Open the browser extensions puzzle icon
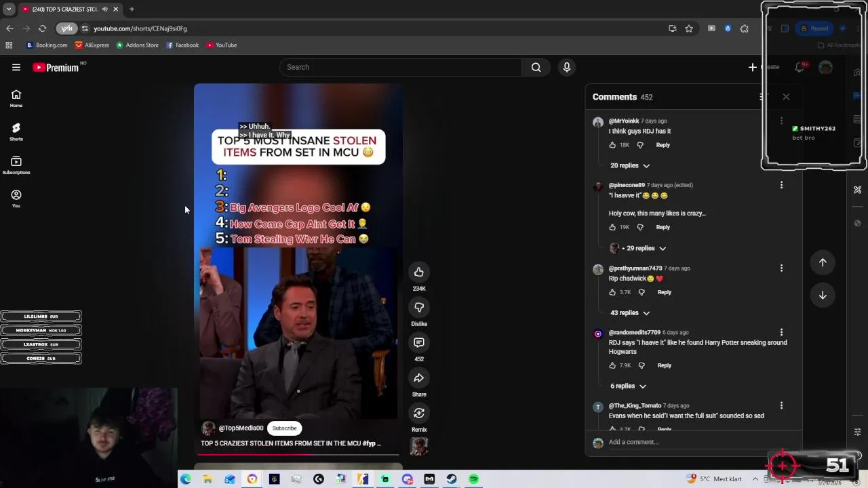868x488 pixels. [x=745, y=28]
